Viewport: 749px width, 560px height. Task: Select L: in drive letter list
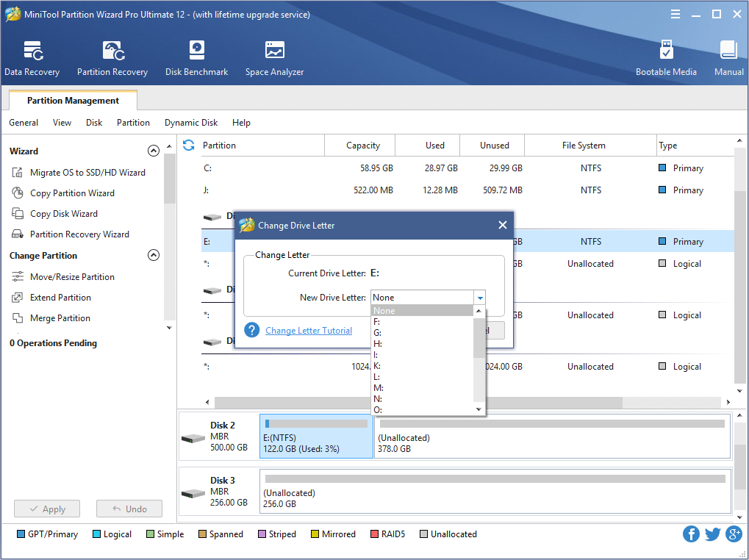point(422,377)
